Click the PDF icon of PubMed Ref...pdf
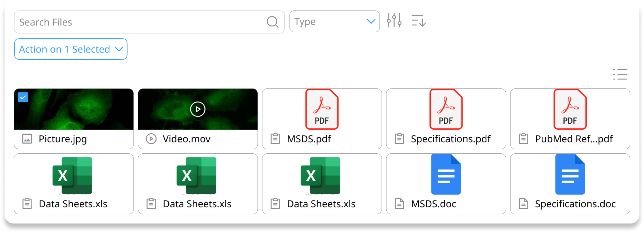Viewport: 644px width, 232px height. click(x=570, y=109)
